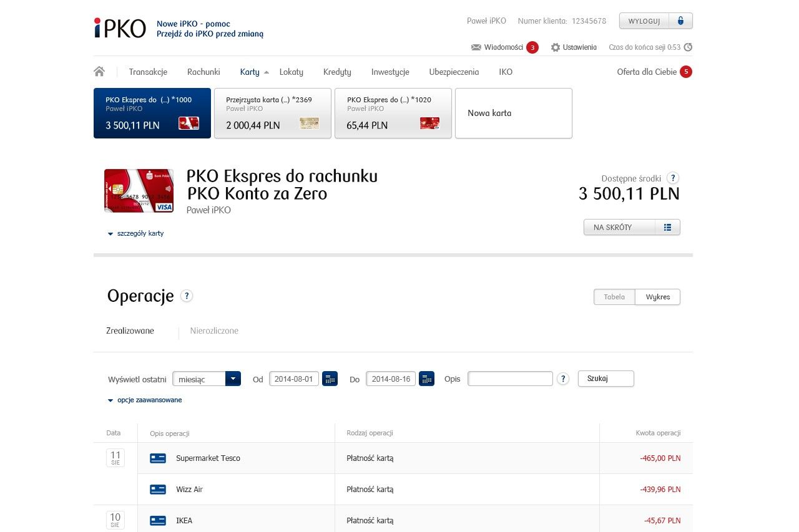Show help for Operacje heading

[186, 296]
